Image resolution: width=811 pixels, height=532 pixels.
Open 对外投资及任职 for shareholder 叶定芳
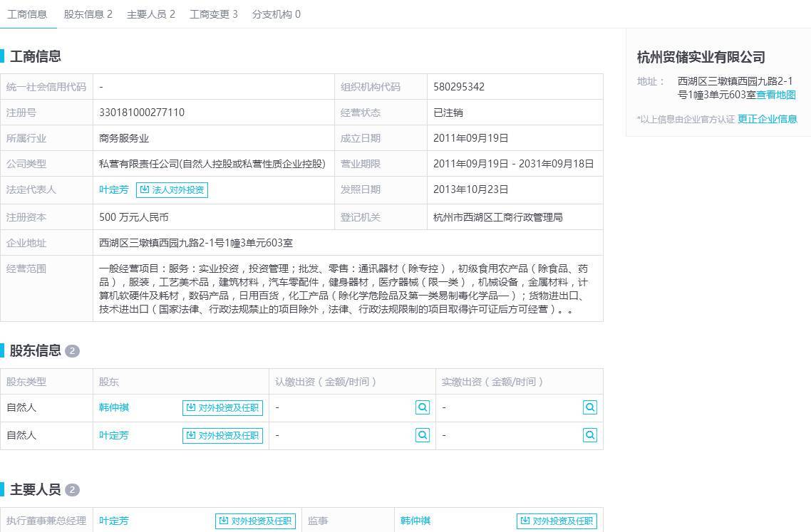[222, 435]
